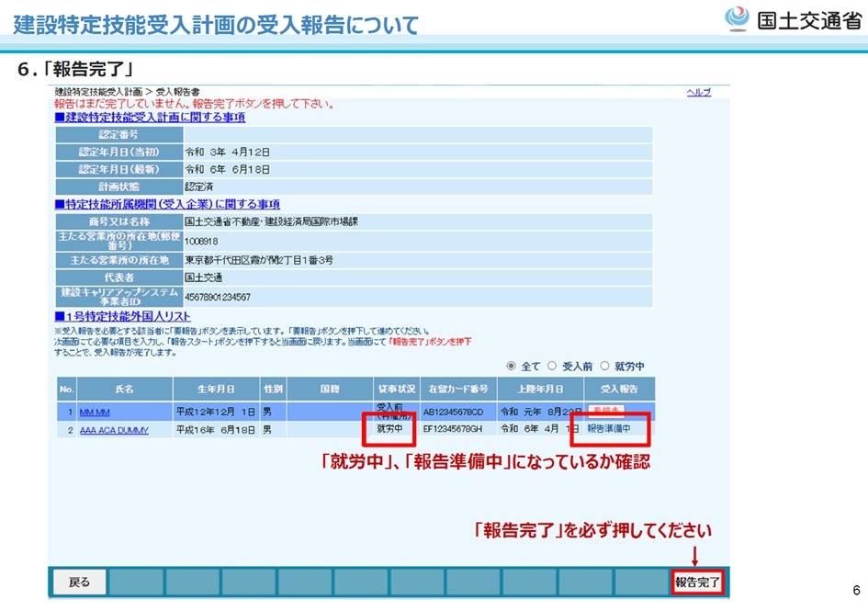
Task: Click the 国土交通省 logo icon
Action: (x=738, y=19)
